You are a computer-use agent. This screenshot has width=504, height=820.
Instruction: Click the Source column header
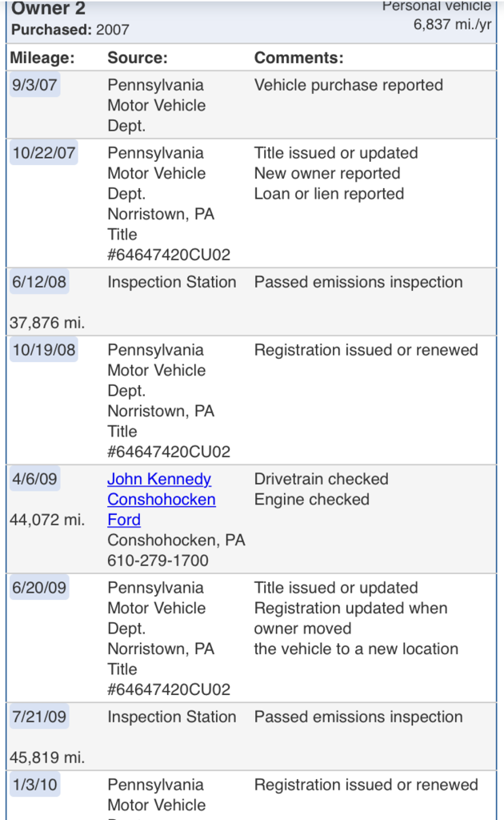[138, 58]
